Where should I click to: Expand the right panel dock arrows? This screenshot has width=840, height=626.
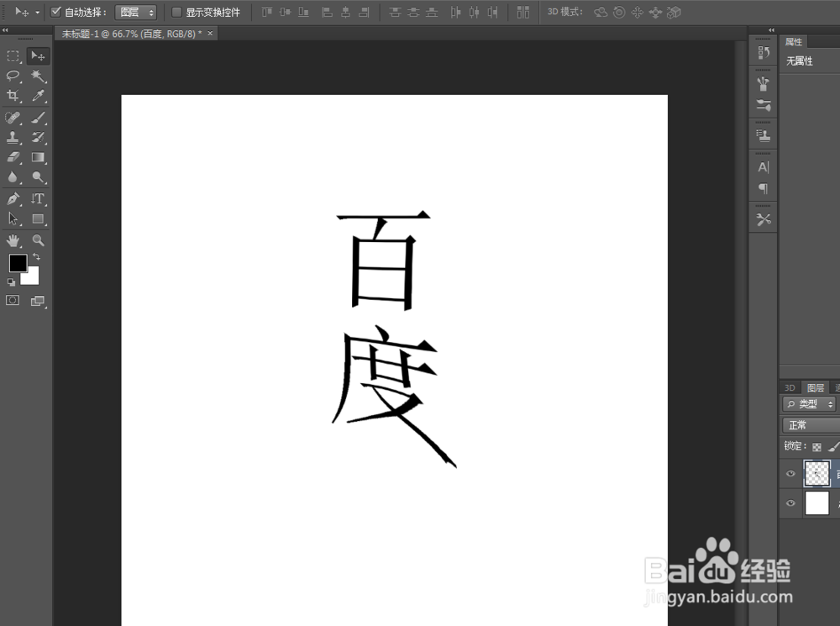pyautogui.click(x=771, y=30)
